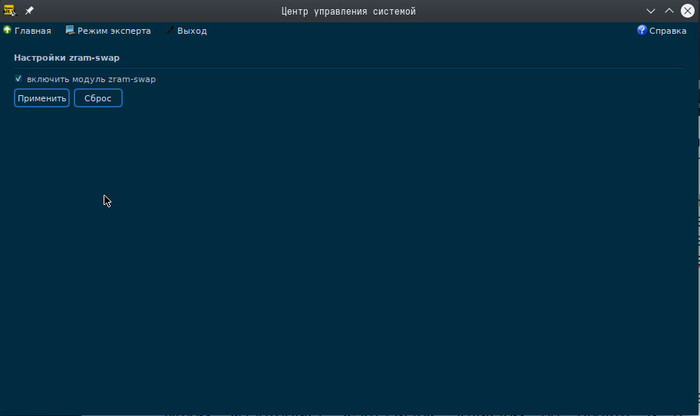Click the empty area below the buttons
Image resolution: width=700 pixels, height=416 pixels.
tap(350, 260)
